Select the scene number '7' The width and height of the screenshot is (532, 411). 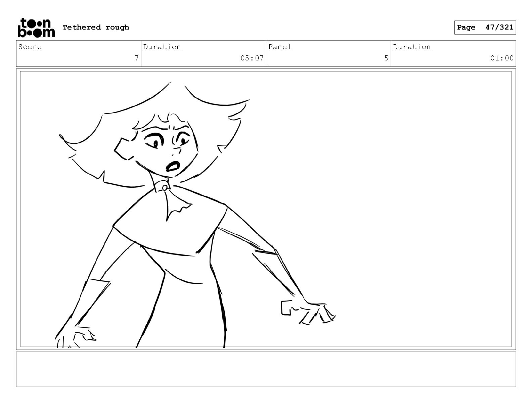pyautogui.click(x=136, y=58)
